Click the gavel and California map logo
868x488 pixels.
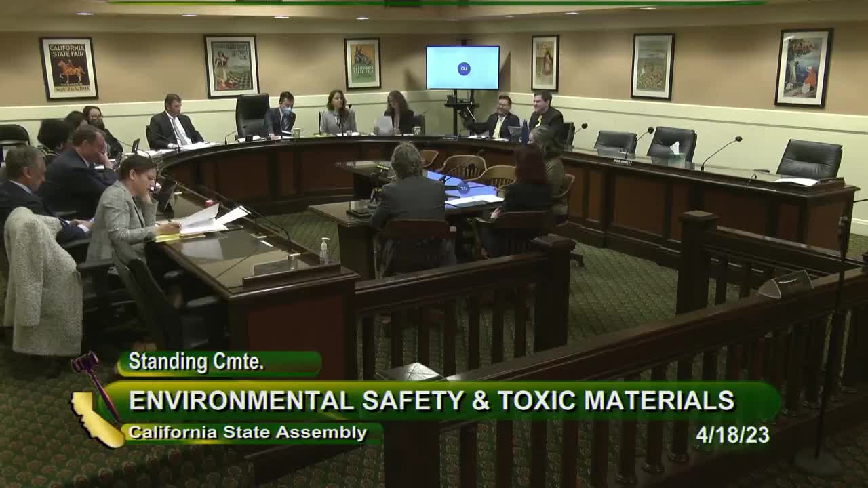97,401
